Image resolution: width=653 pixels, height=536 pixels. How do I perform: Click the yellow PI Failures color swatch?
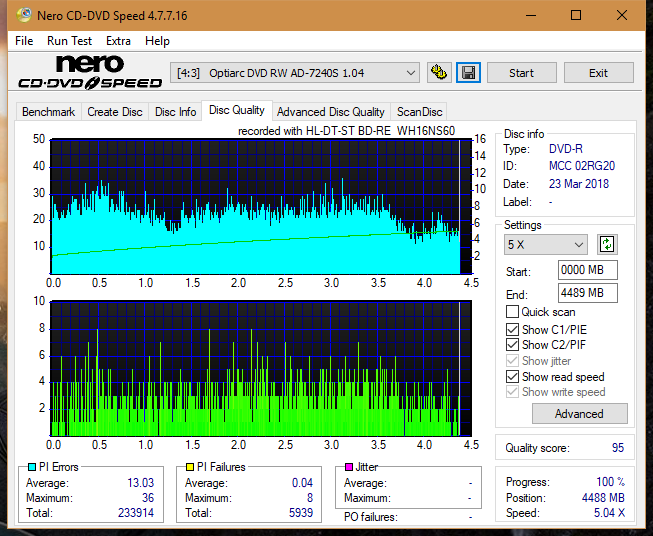pyautogui.click(x=190, y=467)
